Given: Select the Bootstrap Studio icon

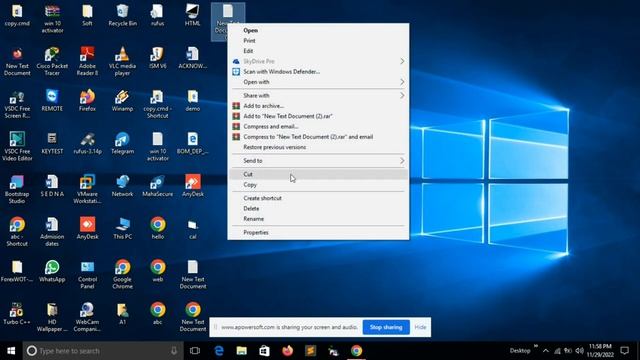Looking at the screenshot, I should click(17, 189).
